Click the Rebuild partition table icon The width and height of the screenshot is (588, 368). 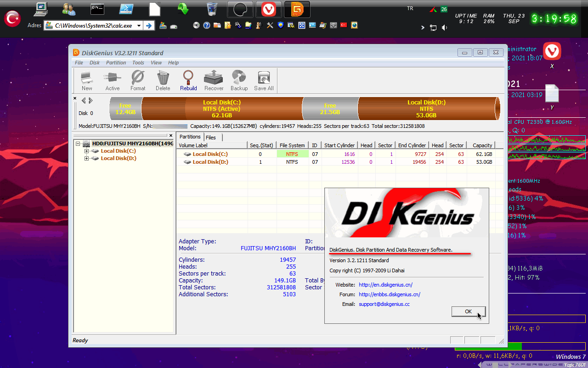[x=188, y=80]
